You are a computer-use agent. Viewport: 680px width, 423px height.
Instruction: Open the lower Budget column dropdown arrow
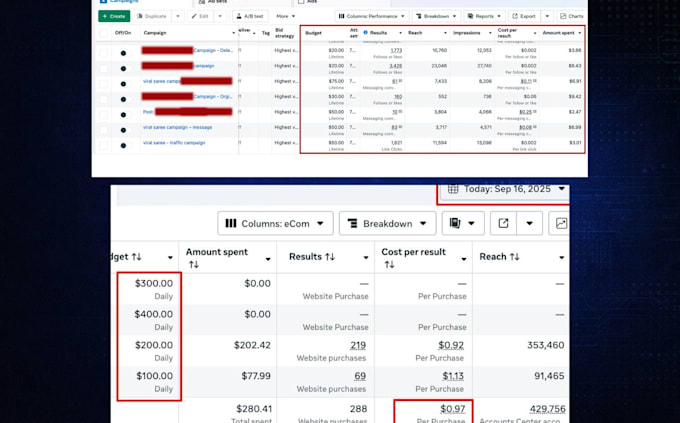tap(170, 258)
